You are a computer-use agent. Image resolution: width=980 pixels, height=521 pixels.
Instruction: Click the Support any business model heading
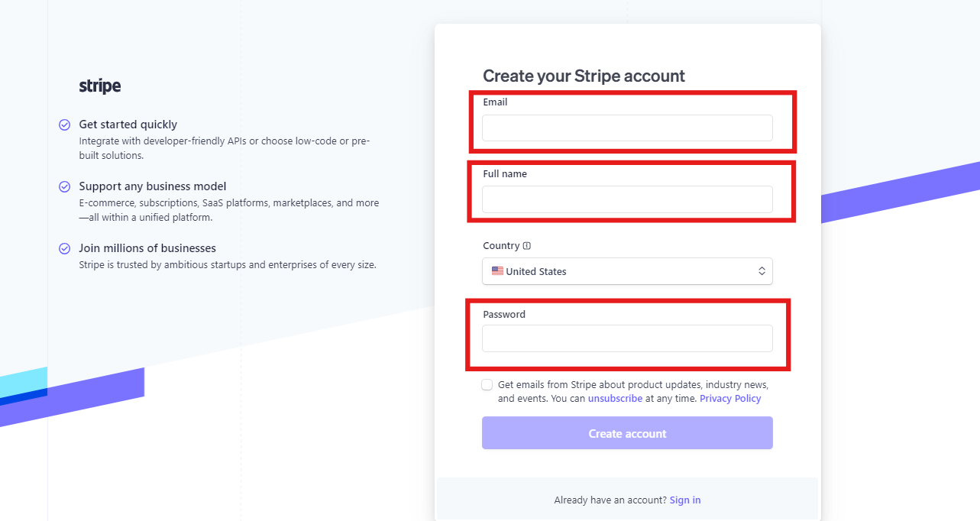click(x=153, y=186)
